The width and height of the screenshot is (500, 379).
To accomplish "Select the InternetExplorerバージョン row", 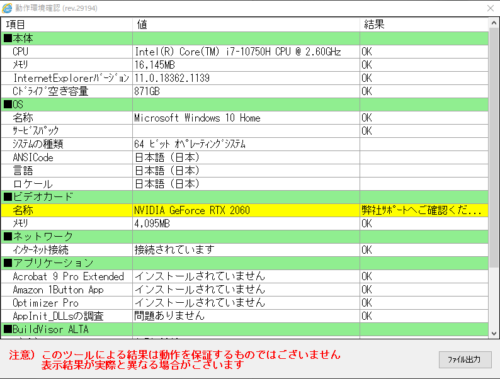I will coord(245,78).
